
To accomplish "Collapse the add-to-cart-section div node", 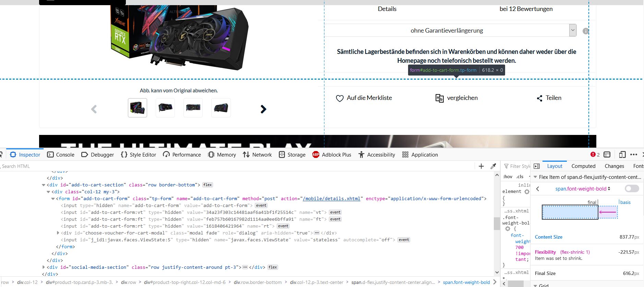I will coord(44,185).
